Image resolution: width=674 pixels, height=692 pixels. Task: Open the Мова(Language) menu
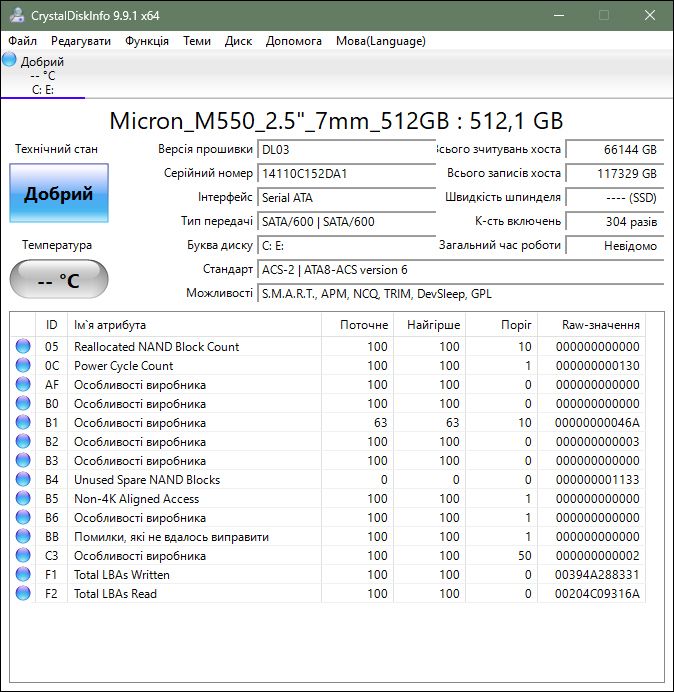click(x=380, y=41)
